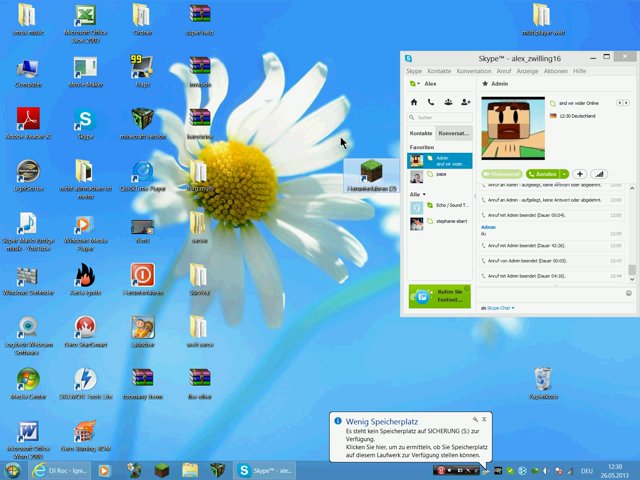The height and width of the screenshot is (480, 640).
Task: Switch to the Konversationen tab
Action: pos(454,133)
